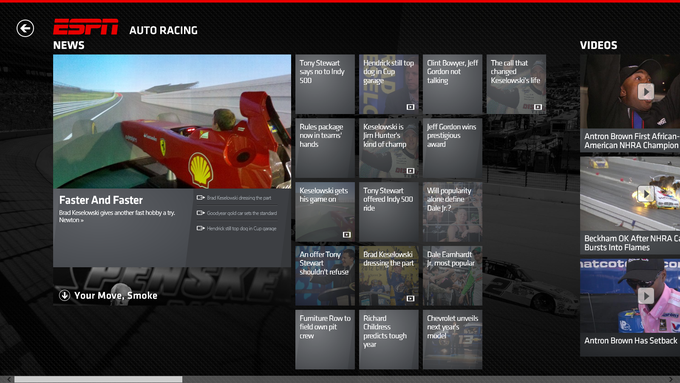The width and height of the screenshot is (680, 383).
Task: Open Goodyear gold car sets the standard link
Action: point(242,213)
